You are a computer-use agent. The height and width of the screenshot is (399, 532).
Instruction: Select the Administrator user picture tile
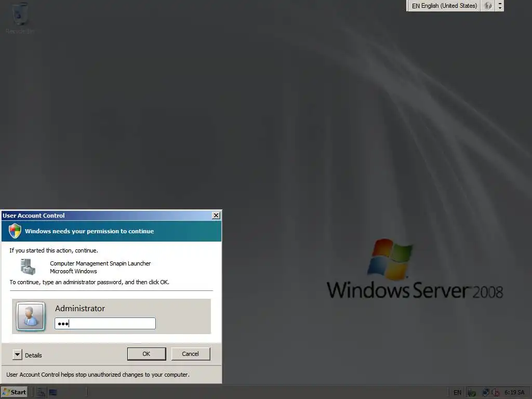[31, 316]
